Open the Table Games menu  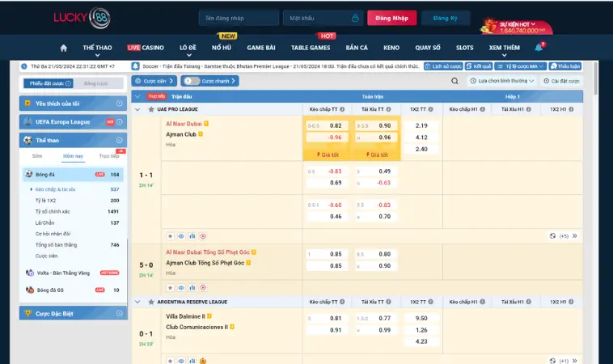(311, 48)
